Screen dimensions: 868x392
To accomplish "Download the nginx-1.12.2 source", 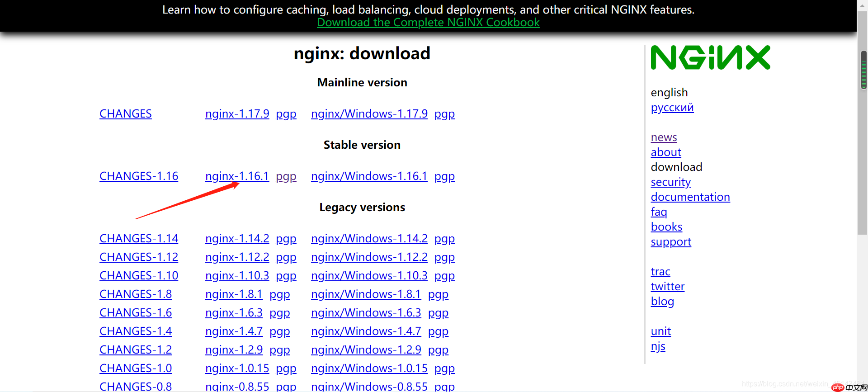I will pyautogui.click(x=237, y=257).
